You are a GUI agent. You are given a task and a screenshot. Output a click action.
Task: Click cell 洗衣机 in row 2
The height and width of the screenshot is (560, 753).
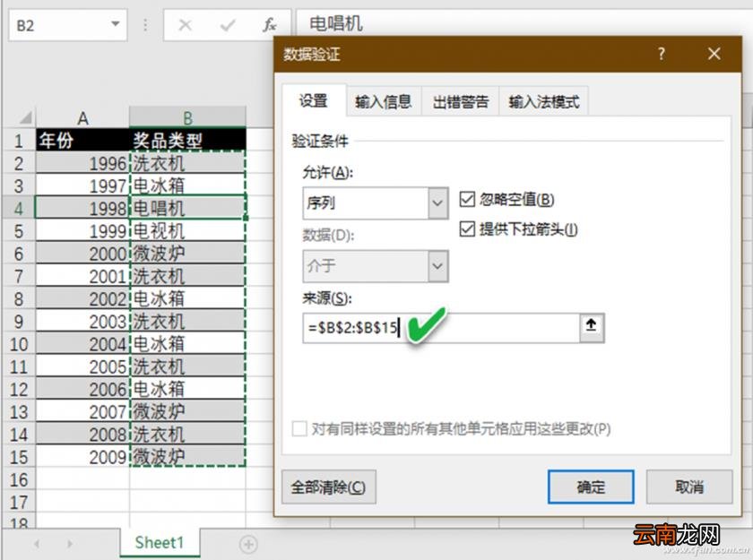[x=187, y=163]
